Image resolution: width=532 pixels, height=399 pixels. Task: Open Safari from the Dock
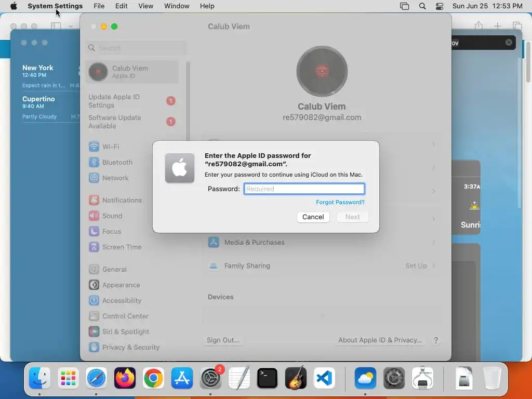coord(96,378)
